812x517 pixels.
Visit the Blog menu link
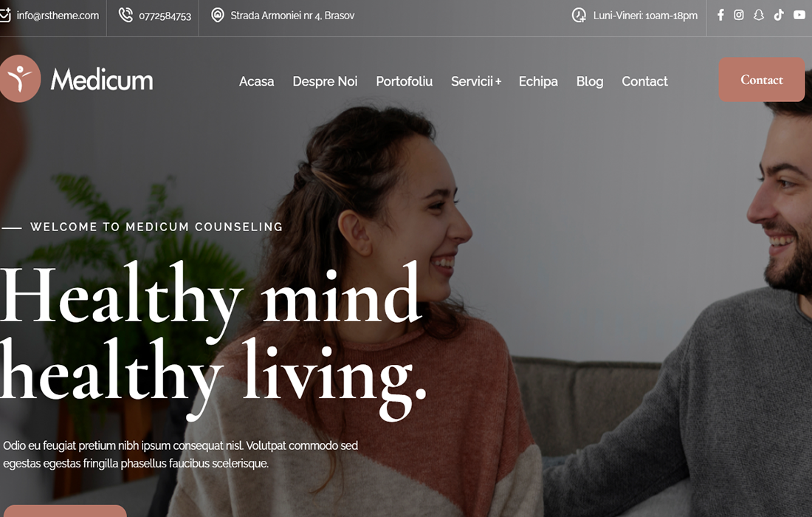[x=590, y=81]
